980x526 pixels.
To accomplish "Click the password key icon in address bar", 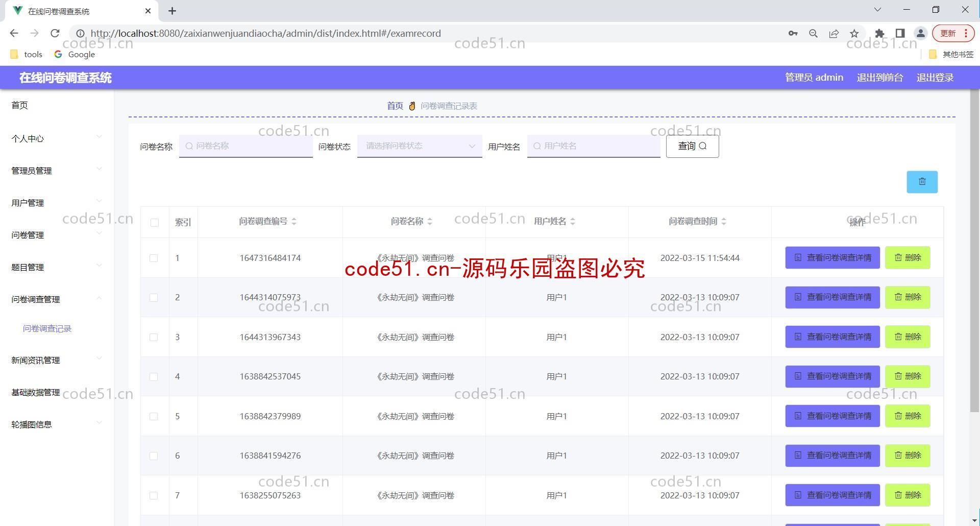I will [793, 33].
